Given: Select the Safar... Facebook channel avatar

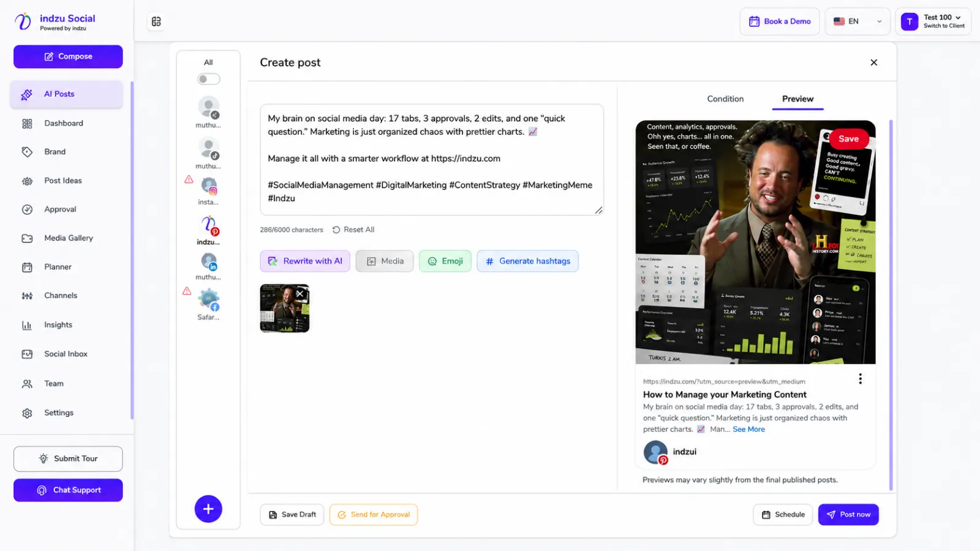Looking at the screenshot, I should [209, 300].
